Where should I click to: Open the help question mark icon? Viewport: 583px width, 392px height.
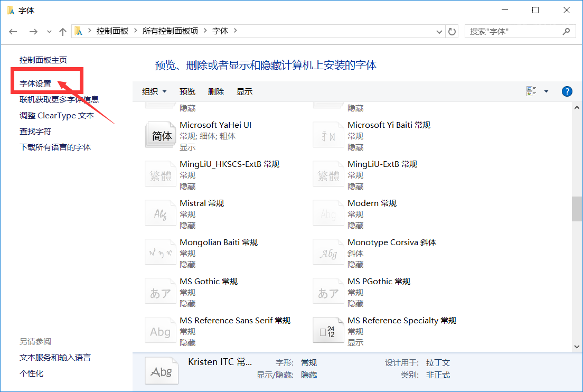[567, 91]
